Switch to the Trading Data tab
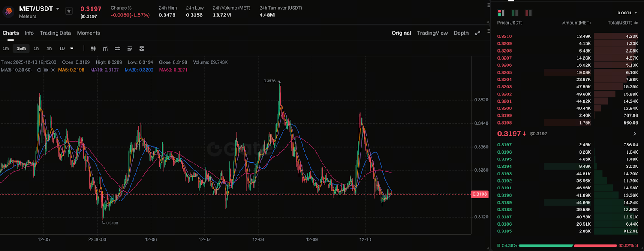This screenshot has width=644, height=251. click(55, 33)
